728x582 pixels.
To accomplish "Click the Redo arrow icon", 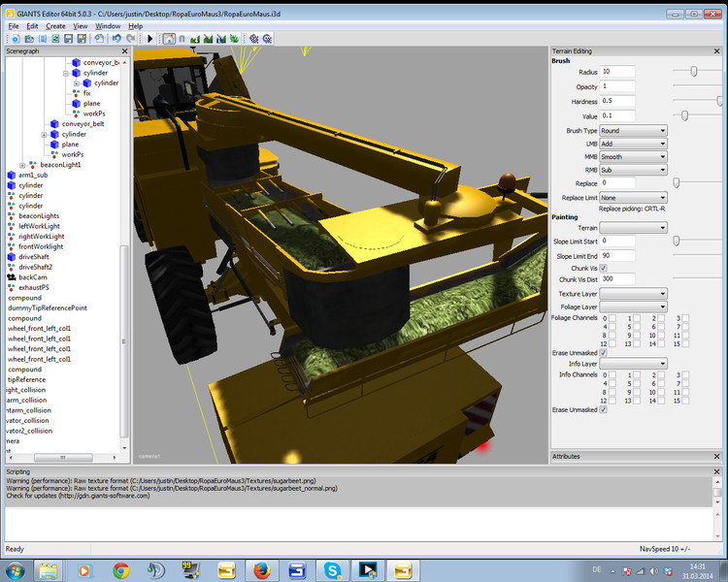I will click(131, 39).
